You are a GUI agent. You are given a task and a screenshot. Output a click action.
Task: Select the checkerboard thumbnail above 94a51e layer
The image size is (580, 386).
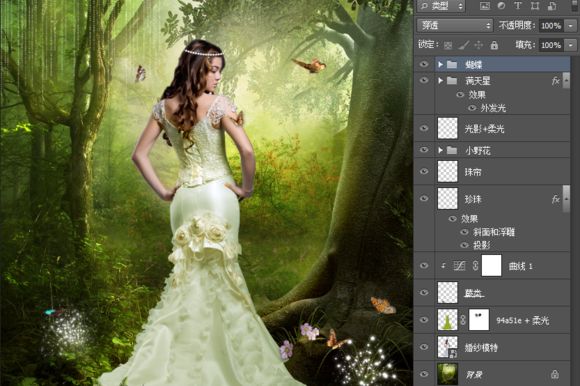point(448,293)
